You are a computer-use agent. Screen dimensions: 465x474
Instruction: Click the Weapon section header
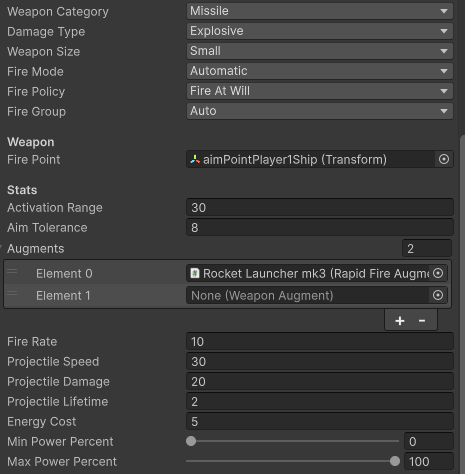[x=31, y=142]
